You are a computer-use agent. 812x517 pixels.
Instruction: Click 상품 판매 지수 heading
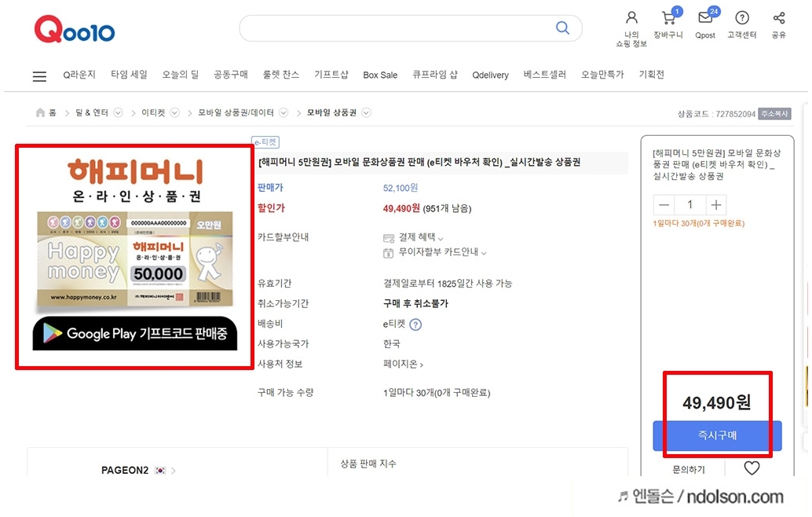(368, 464)
